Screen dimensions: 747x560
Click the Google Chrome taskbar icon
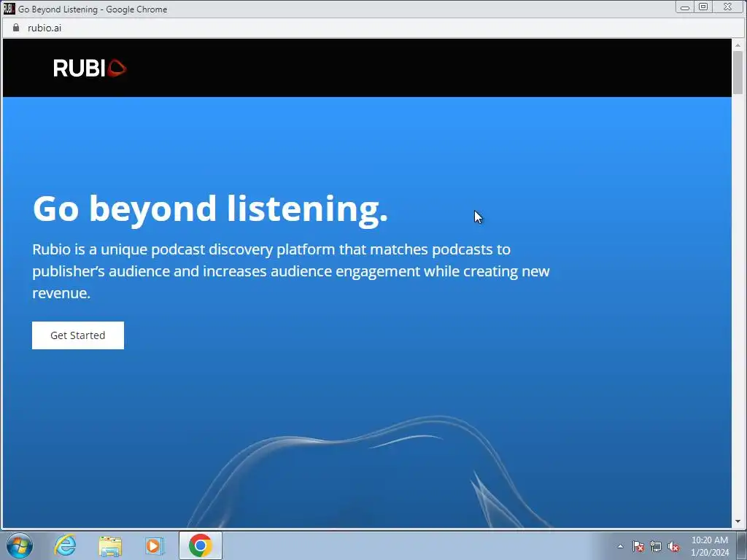click(x=200, y=545)
